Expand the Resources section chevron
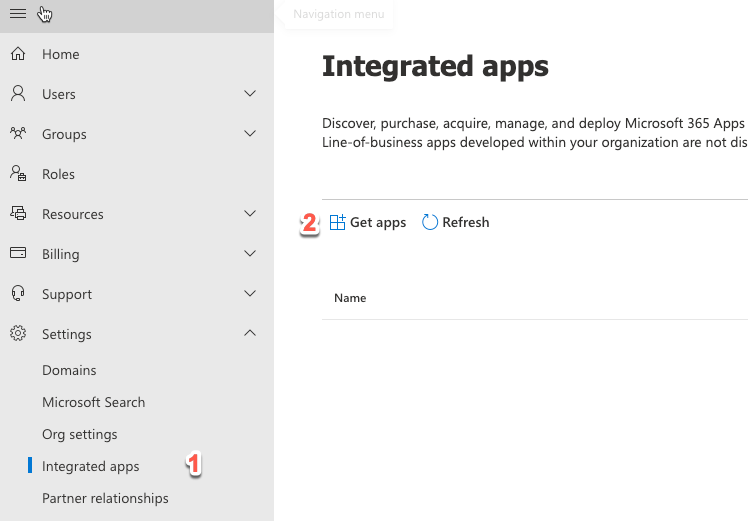This screenshot has width=748, height=521. [250, 213]
